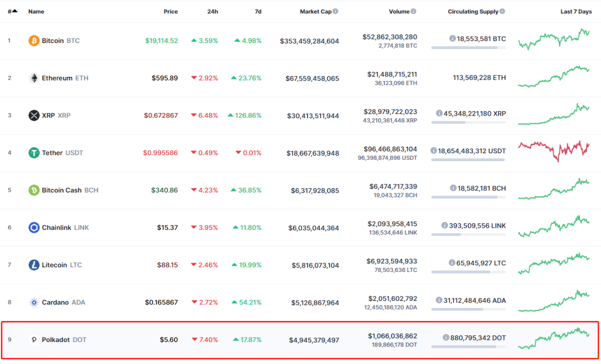Click the Ethereum diamond logo icon
Viewport: 601px width, 364px height.
tap(34, 78)
